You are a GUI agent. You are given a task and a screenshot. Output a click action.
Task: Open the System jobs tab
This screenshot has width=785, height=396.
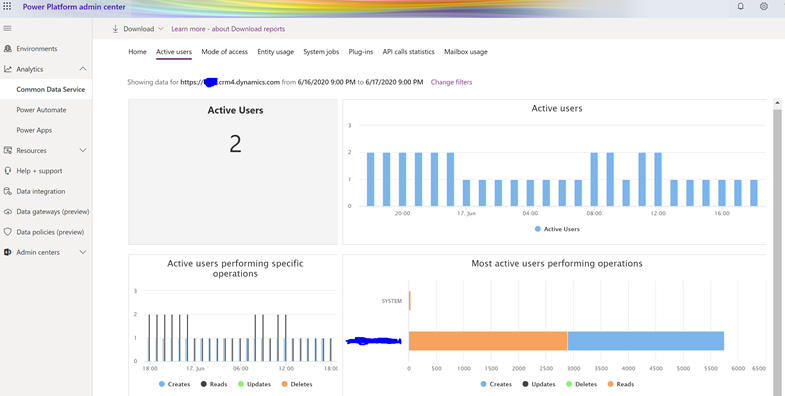(321, 52)
